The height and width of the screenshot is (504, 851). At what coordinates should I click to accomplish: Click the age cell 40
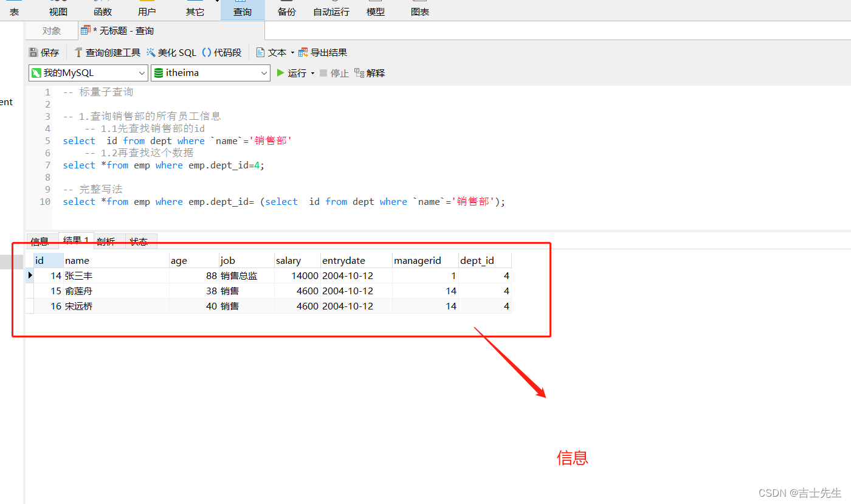pos(194,306)
